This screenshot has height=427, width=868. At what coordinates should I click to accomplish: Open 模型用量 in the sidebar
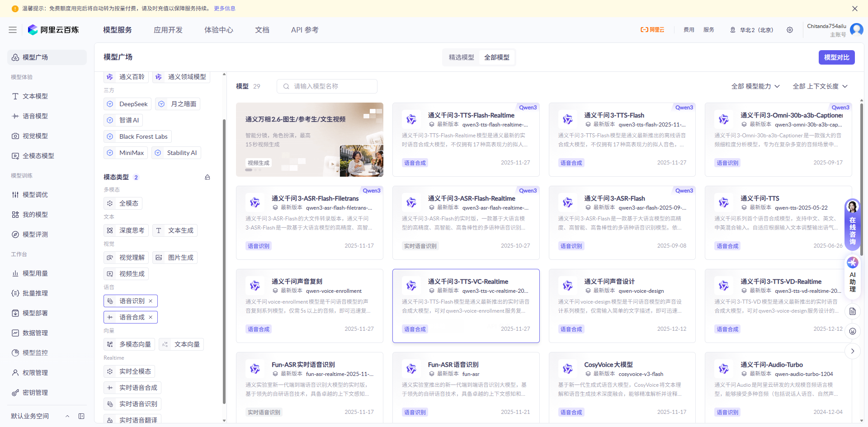click(x=47, y=273)
